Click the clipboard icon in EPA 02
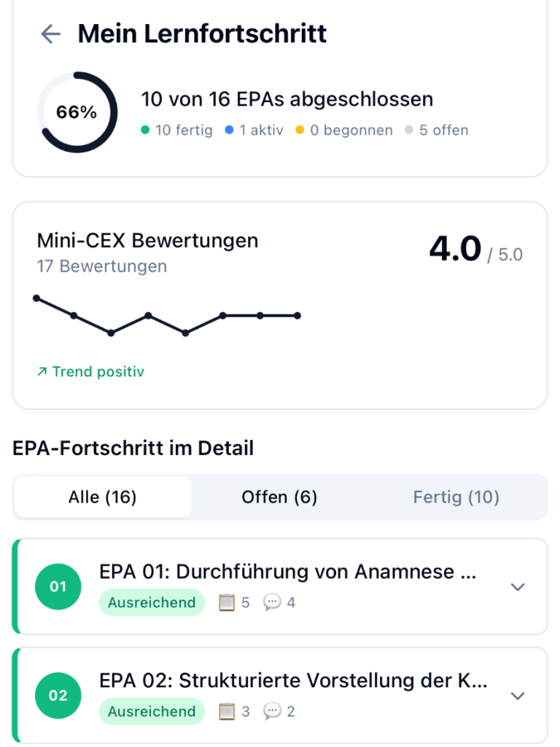 pyautogui.click(x=227, y=711)
